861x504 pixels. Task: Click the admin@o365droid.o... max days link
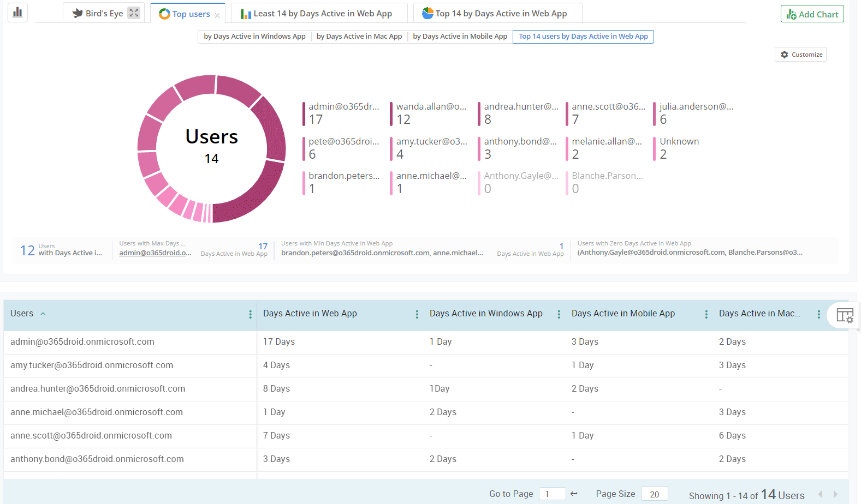click(x=155, y=253)
